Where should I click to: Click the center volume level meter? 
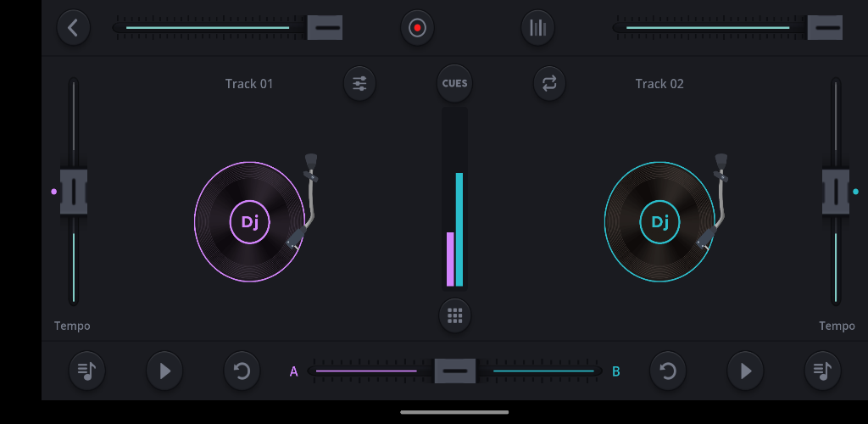pyautogui.click(x=454, y=198)
